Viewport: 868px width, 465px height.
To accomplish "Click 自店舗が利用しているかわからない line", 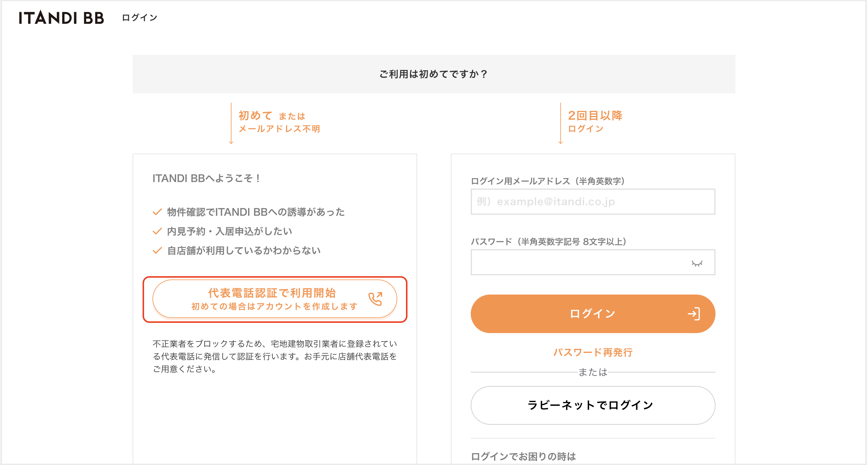I will [x=244, y=251].
